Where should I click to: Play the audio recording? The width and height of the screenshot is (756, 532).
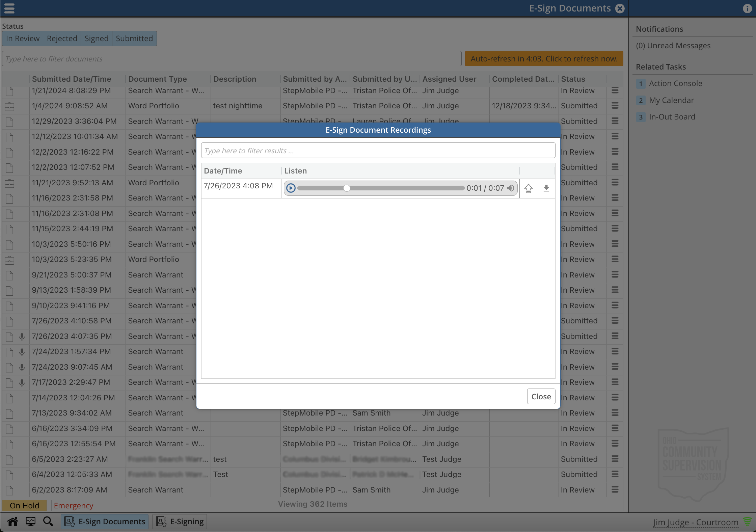coord(291,188)
